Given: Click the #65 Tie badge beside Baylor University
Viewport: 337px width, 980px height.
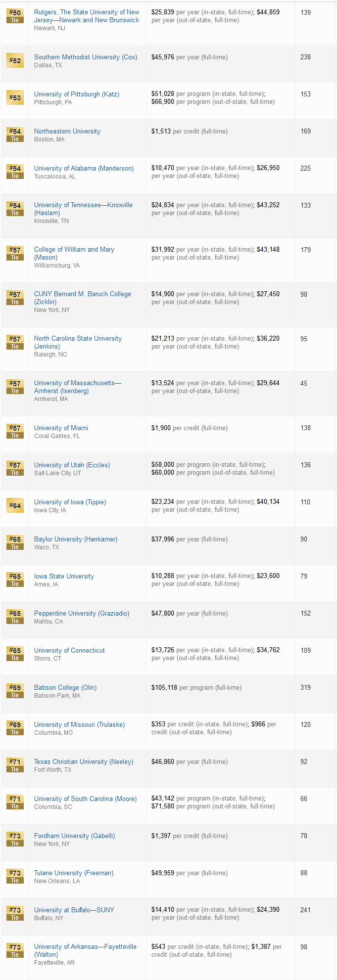Looking at the screenshot, I should coord(15,542).
